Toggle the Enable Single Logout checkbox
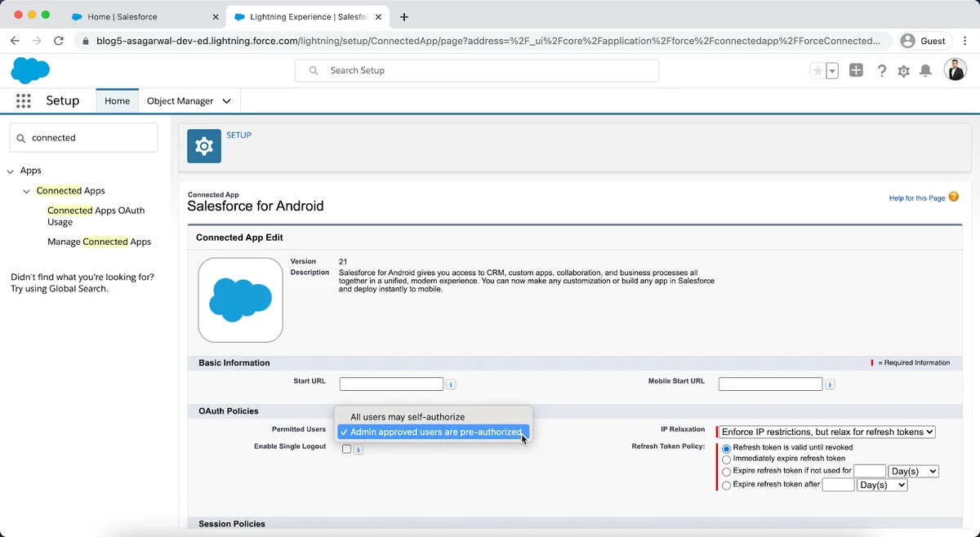Image resolution: width=980 pixels, height=537 pixels. (346, 449)
